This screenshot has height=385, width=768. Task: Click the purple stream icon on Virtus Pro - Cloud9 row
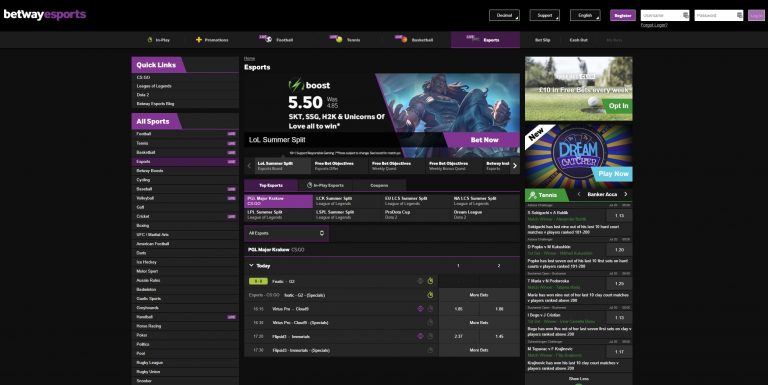pyautogui.click(x=420, y=309)
